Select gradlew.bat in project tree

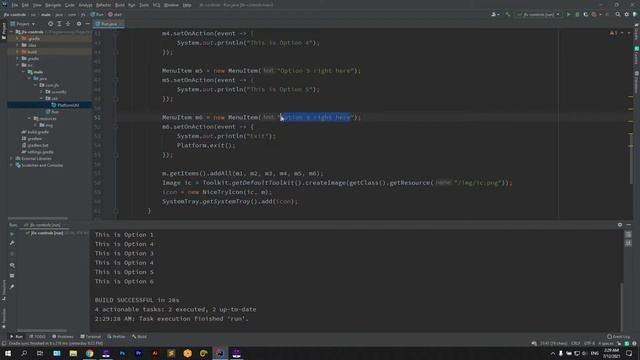click(35, 145)
